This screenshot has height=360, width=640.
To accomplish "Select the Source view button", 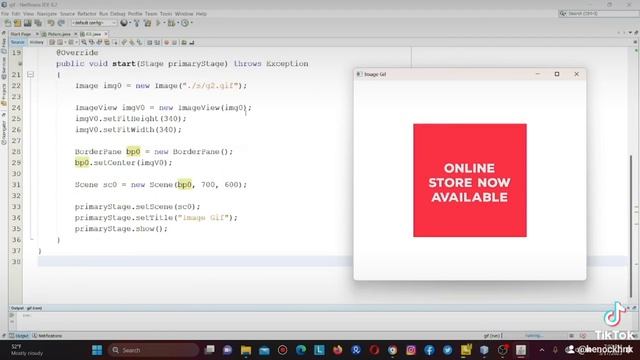I will coord(18,42).
